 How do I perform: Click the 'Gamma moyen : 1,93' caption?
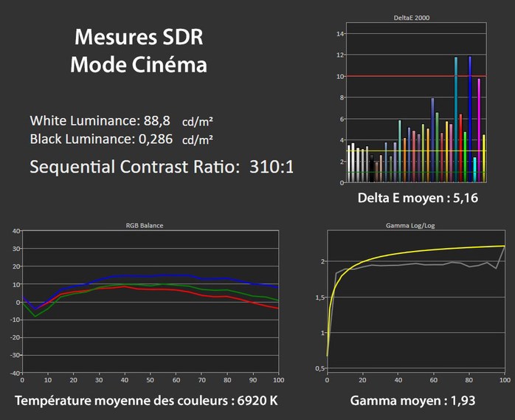point(413,401)
